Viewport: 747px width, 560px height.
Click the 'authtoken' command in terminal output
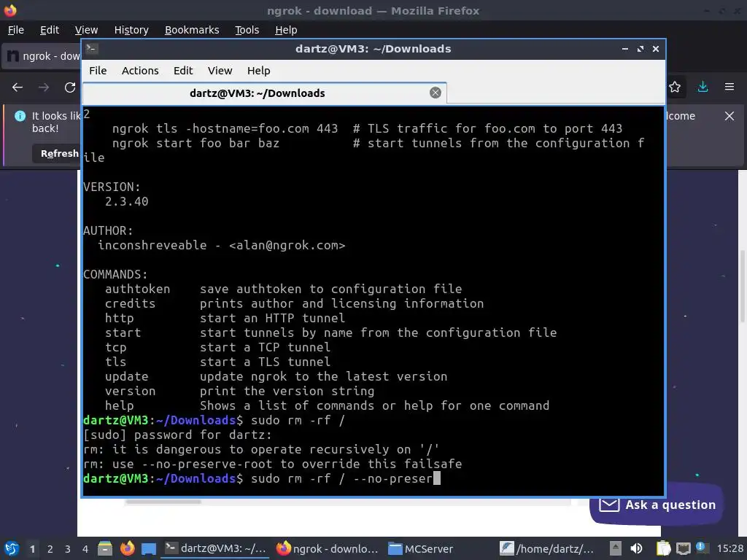point(137,289)
